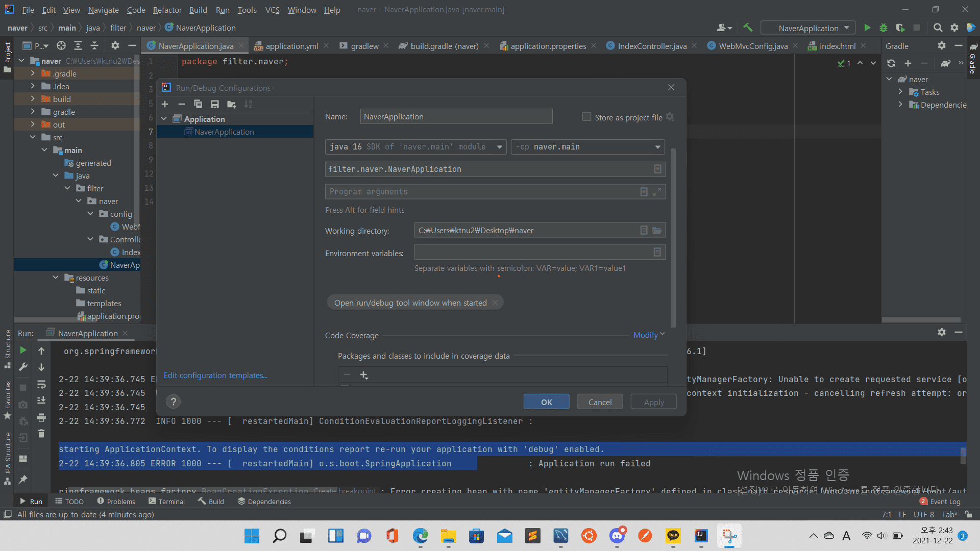Click the Gradle panel horizontal scrollbar
Image resolution: width=980 pixels, height=551 pixels.
(921, 320)
